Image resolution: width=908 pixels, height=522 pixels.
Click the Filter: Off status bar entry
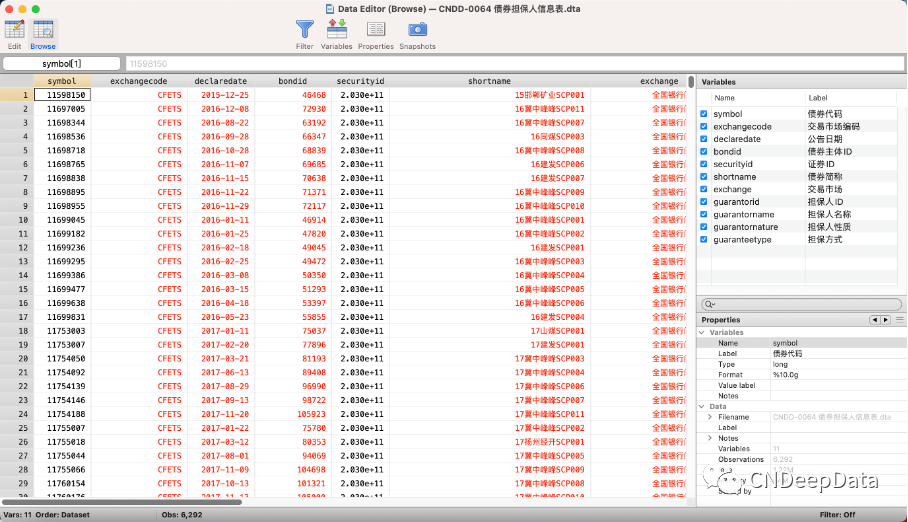(837, 514)
